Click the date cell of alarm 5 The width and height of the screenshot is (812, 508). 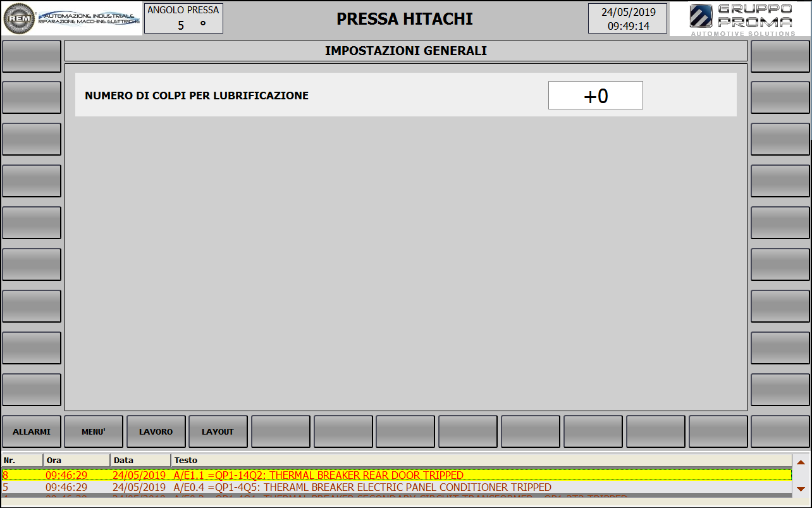coord(139,487)
